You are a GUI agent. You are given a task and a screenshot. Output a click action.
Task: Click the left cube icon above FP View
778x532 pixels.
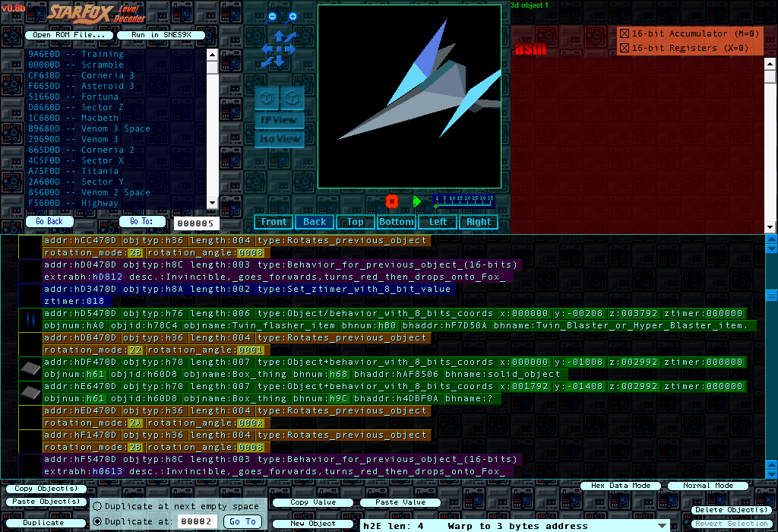(x=267, y=98)
